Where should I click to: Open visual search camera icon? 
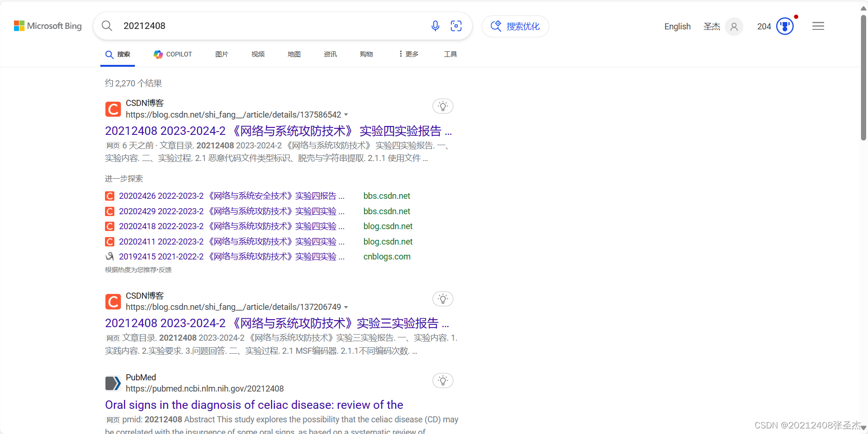[456, 26]
